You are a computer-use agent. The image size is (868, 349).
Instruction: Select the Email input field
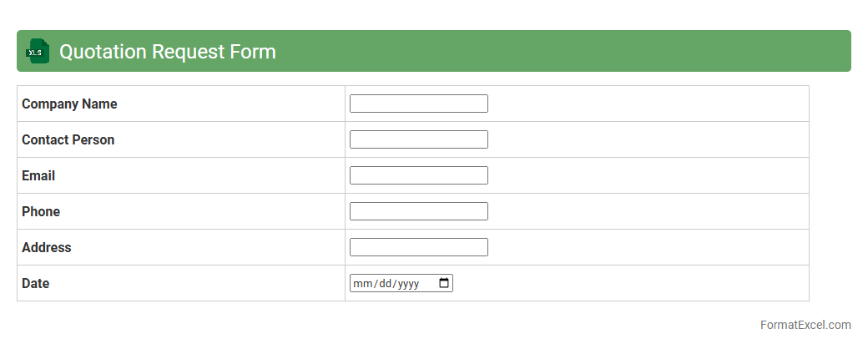point(418,175)
